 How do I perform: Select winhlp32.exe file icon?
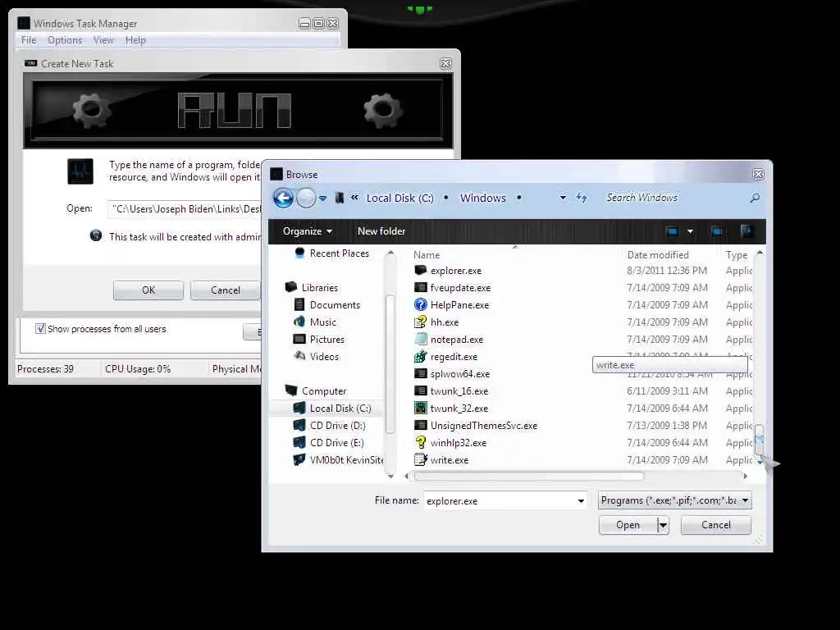[421, 442]
